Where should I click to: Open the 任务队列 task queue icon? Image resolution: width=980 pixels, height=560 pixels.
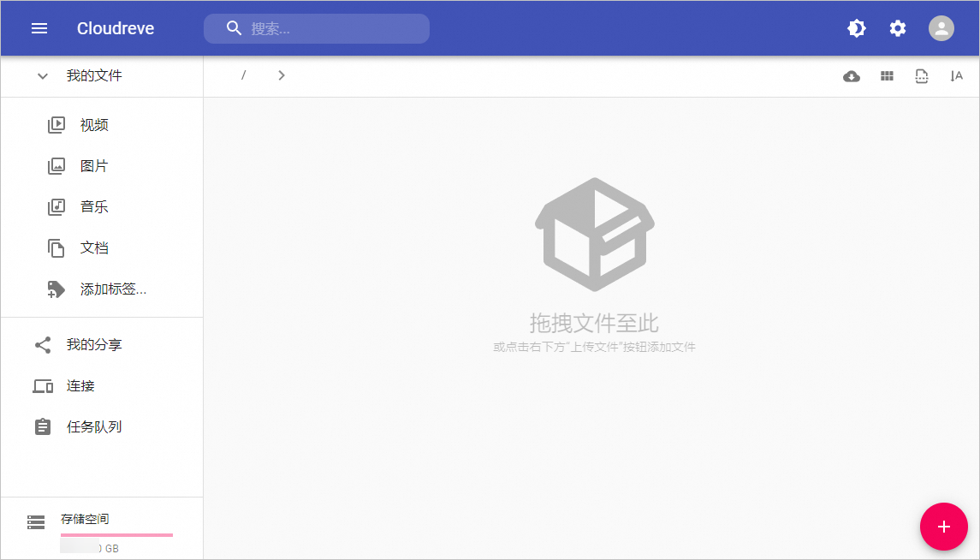(43, 427)
